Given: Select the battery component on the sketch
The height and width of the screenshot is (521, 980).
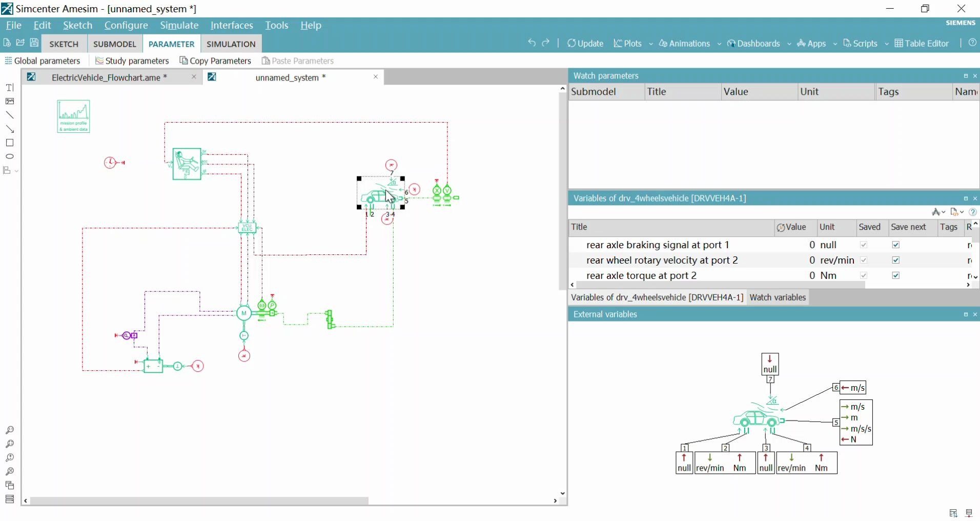Looking at the screenshot, I should pos(153,366).
